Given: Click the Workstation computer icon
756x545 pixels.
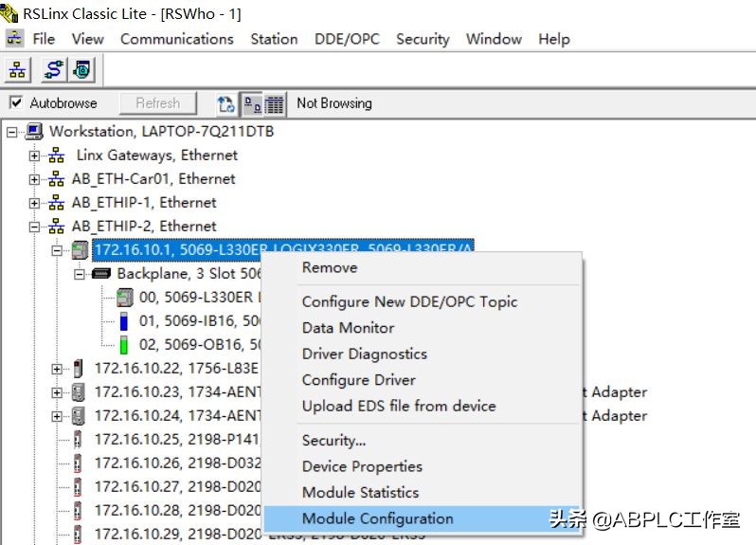Looking at the screenshot, I should coord(35,132).
